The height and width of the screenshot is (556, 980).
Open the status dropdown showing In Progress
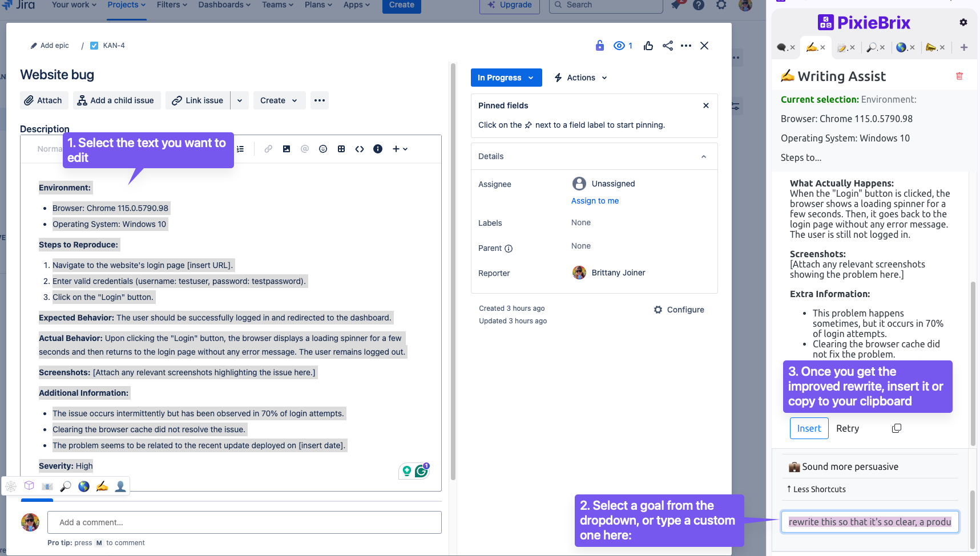(x=506, y=78)
